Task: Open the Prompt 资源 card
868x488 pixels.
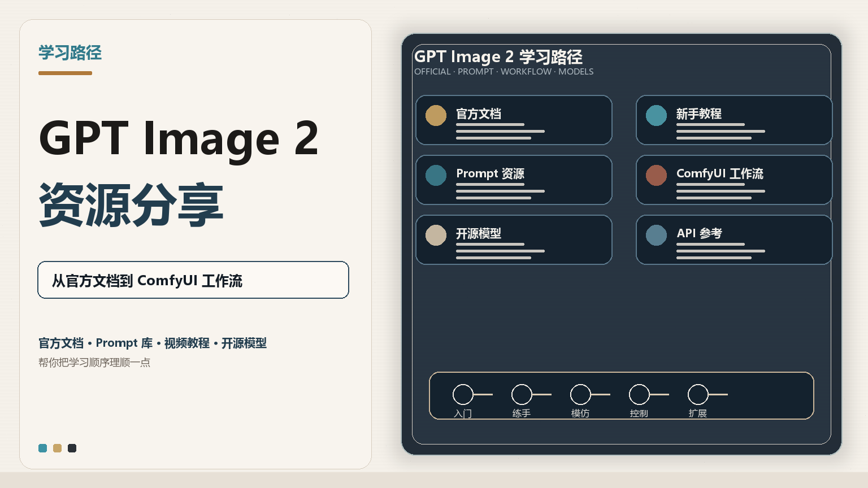Action: click(514, 180)
